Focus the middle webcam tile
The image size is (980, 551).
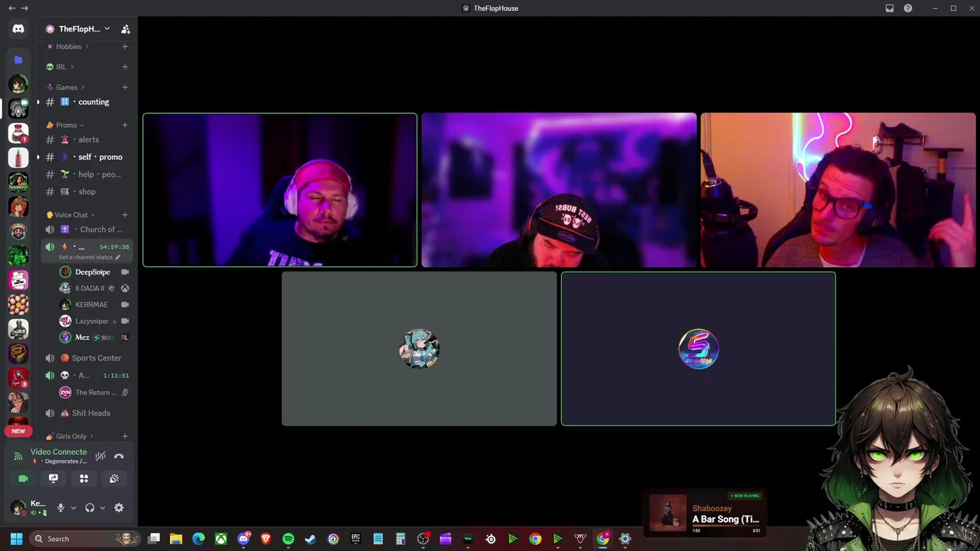(559, 191)
